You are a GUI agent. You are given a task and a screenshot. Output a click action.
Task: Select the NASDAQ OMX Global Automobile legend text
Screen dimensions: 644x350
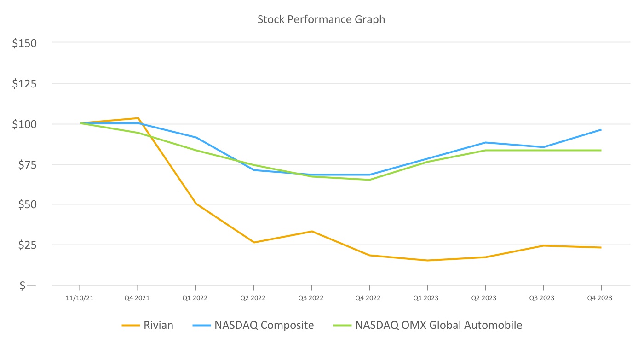pyautogui.click(x=438, y=325)
